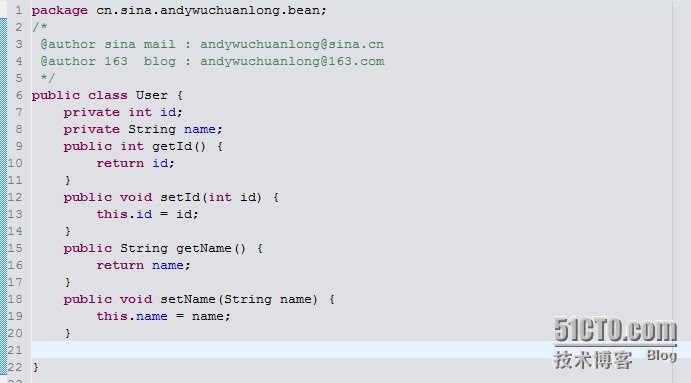
Task: Click the 'return id;' statement
Action: pyautogui.click(x=136, y=164)
